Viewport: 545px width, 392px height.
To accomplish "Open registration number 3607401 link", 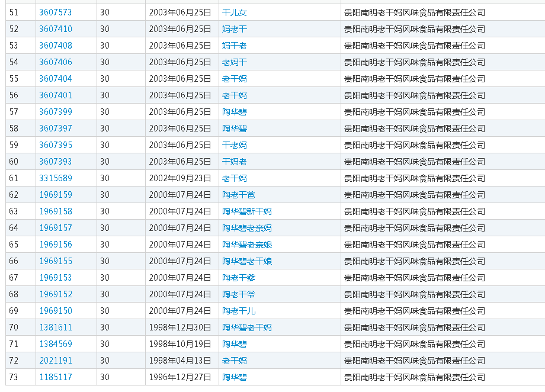I will (56, 95).
